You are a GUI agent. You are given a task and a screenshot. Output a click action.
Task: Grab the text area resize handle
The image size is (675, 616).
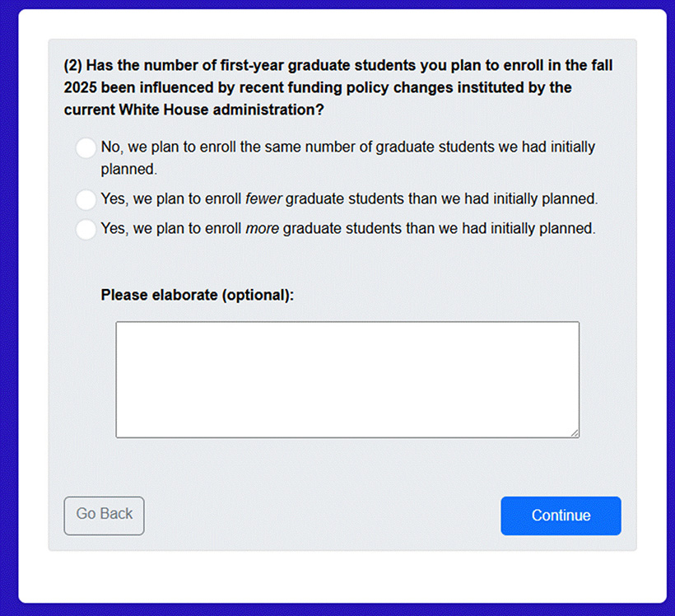575,432
